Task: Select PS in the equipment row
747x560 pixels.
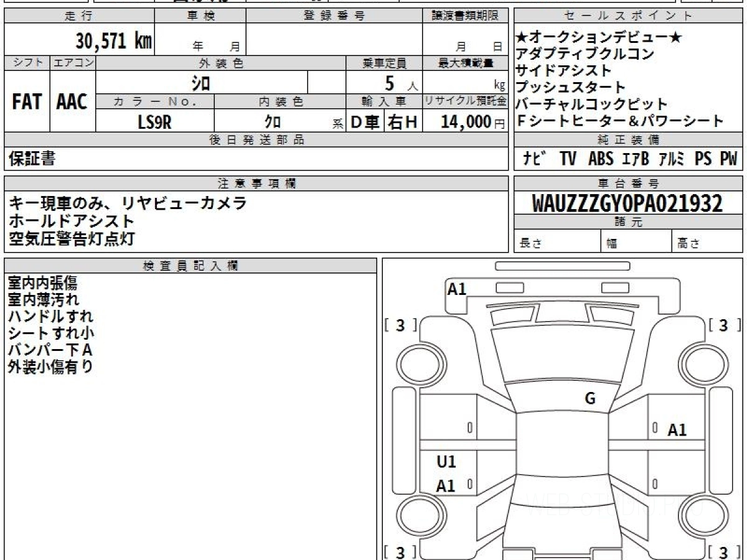Action: point(703,159)
